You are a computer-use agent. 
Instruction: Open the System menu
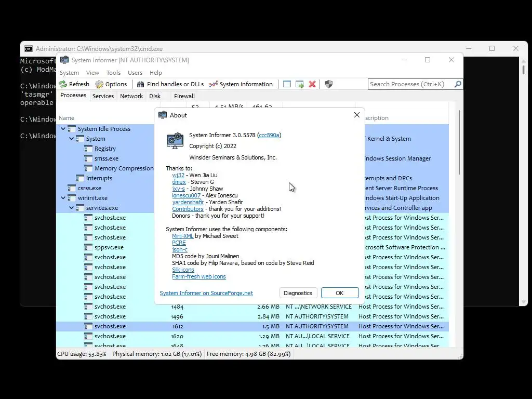coord(69,73)
